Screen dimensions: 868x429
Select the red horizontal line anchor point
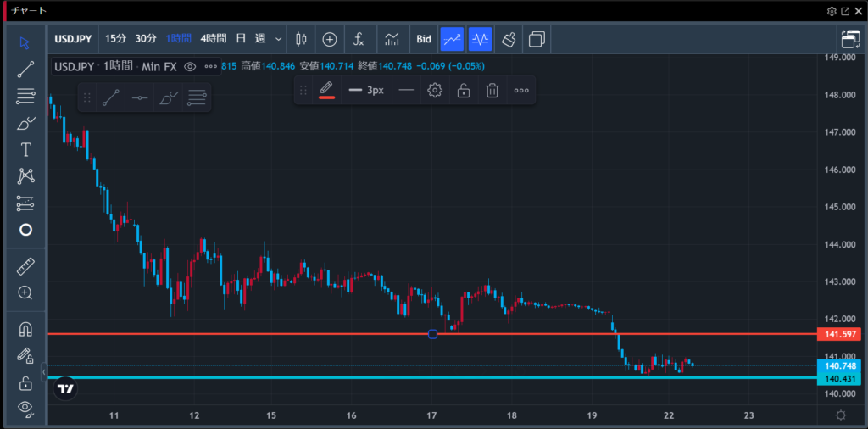[x=433, y=334]
